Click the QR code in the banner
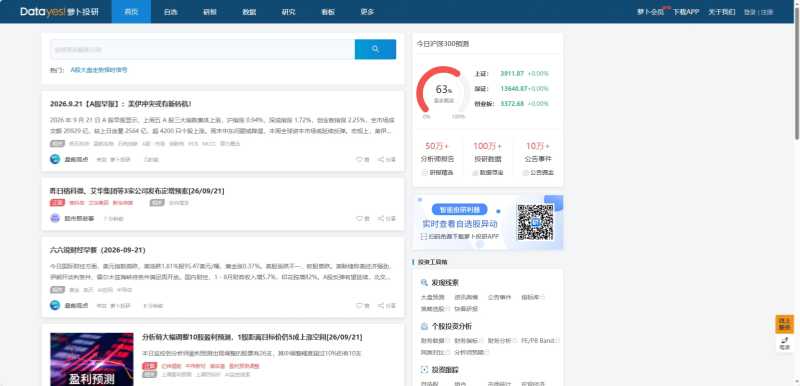 pyautogui.click(x=535, y=222)
